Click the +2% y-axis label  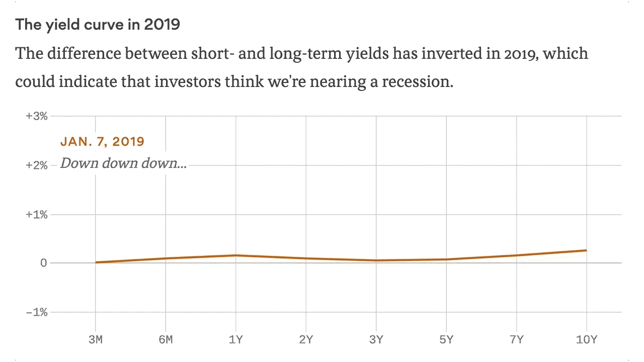point(36,165)
